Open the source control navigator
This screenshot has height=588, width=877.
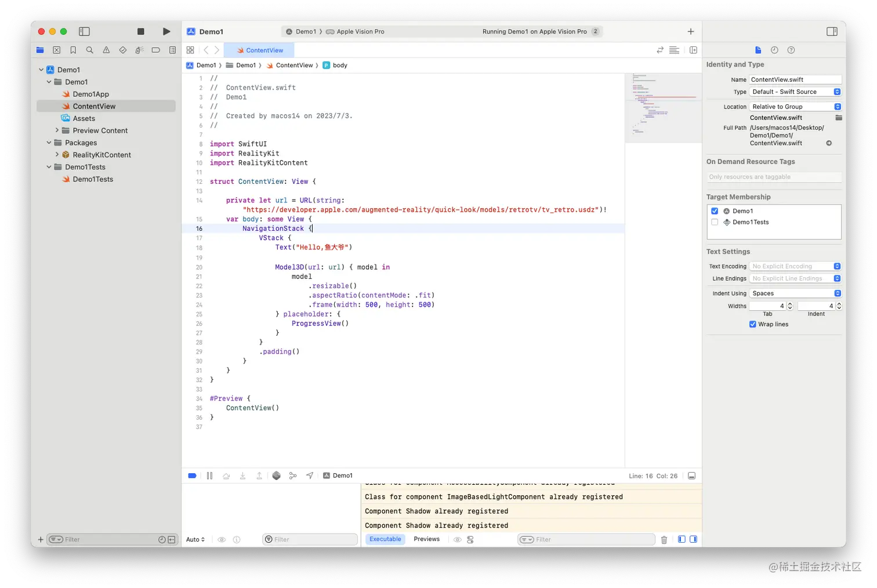pos(56,50)
